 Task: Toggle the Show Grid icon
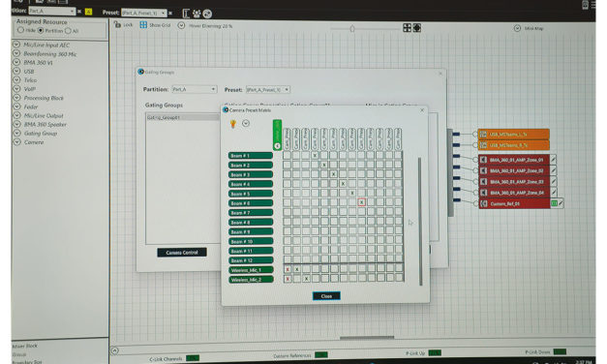click(143, 25)
